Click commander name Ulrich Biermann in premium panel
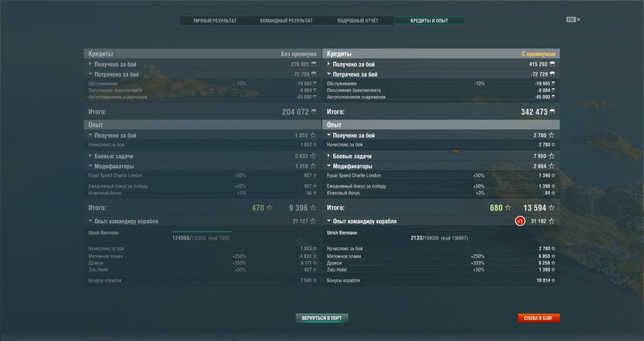Viewport: 644px width, 341px height. tap(341, 233)
